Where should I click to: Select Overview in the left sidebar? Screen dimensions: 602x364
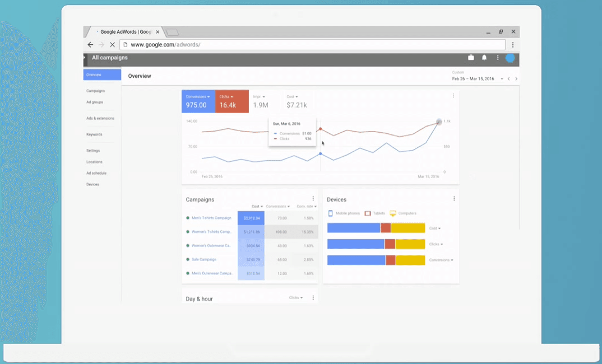click(x=102, y=74)
